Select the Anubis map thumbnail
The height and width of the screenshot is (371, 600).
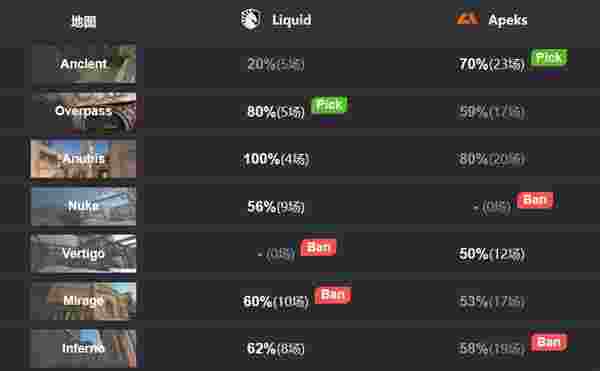coord(83,158)
